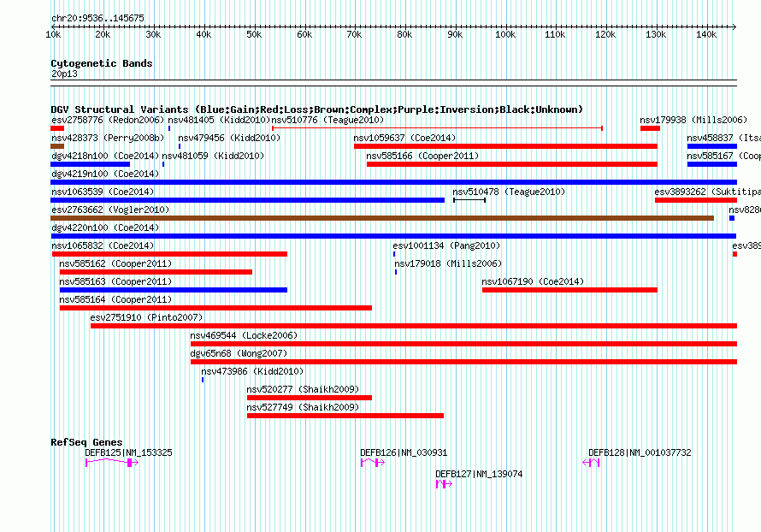Click the black nsv510478 (Teague2010) bar
The width and height of the screenshot is (761, 532).
click(469, 200)
